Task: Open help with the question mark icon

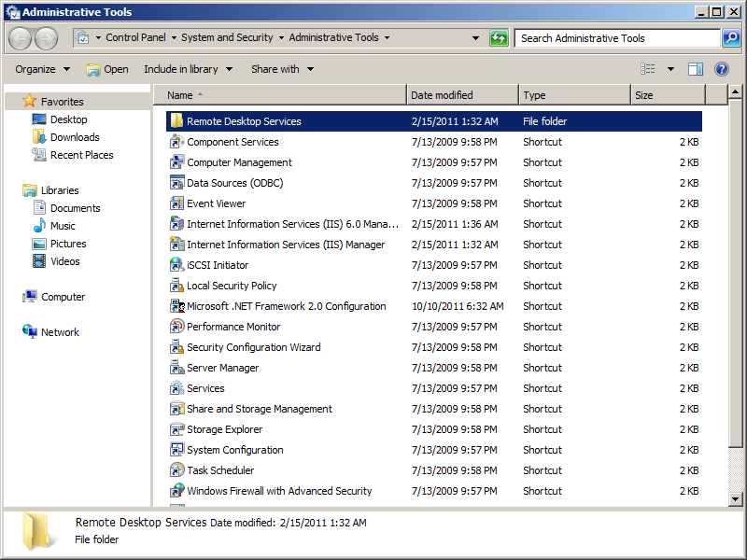Action: pos(721,69)
